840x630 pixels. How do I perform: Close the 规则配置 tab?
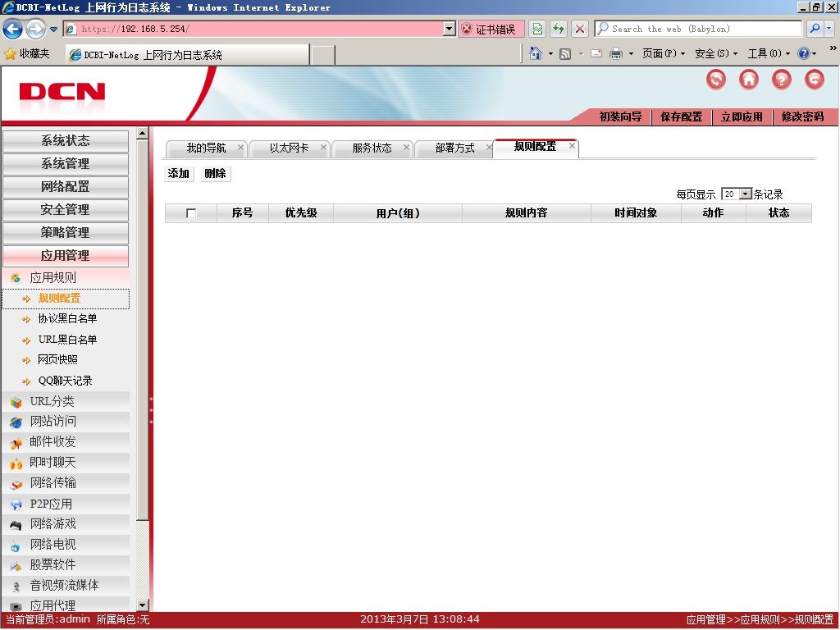pos(572,145)
